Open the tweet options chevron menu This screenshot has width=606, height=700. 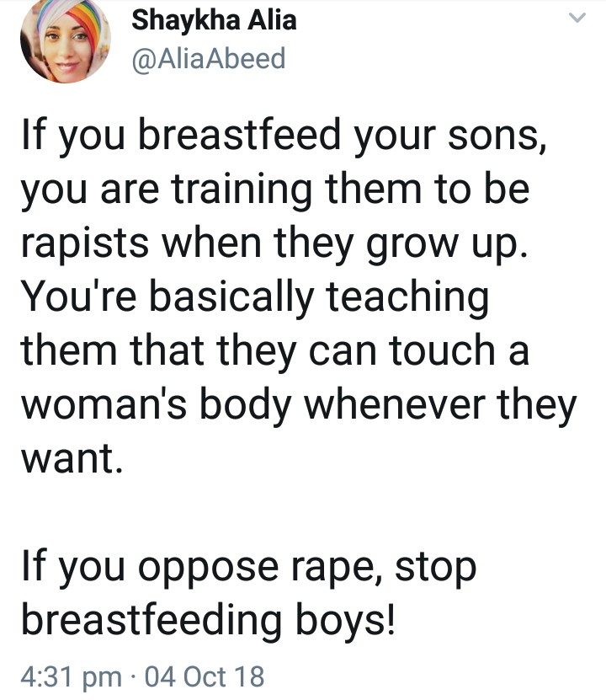point(577,18)
